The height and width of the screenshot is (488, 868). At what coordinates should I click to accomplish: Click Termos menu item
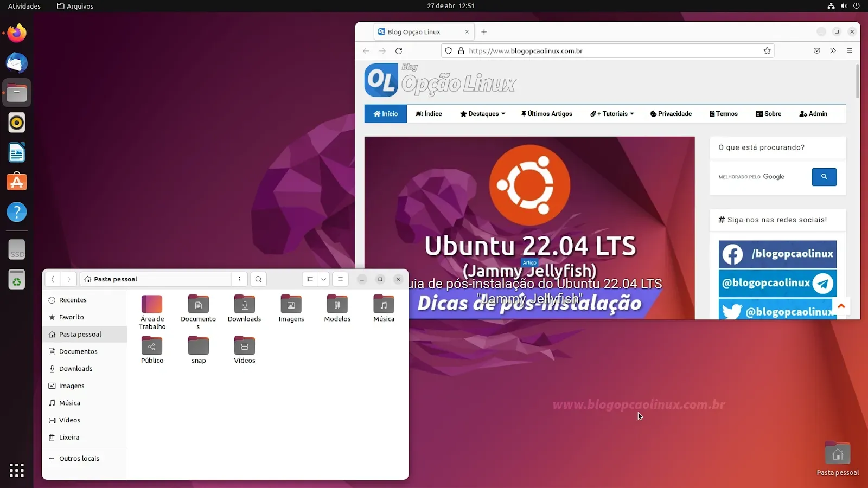click(723, 114)
